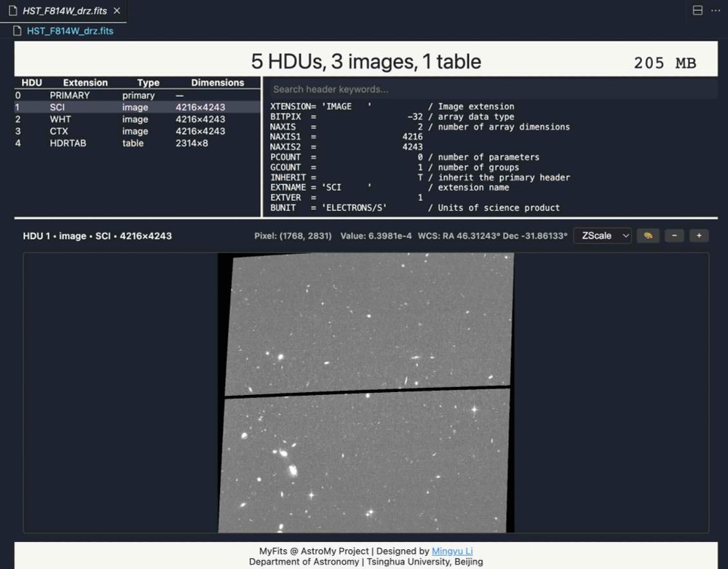Select the HDRTAB table row

(x=138, y=143)
